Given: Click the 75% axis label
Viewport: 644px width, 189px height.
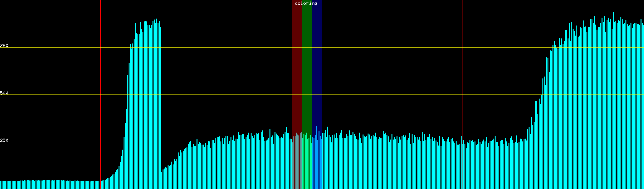Looking at the screenshot, I should 4,46.
